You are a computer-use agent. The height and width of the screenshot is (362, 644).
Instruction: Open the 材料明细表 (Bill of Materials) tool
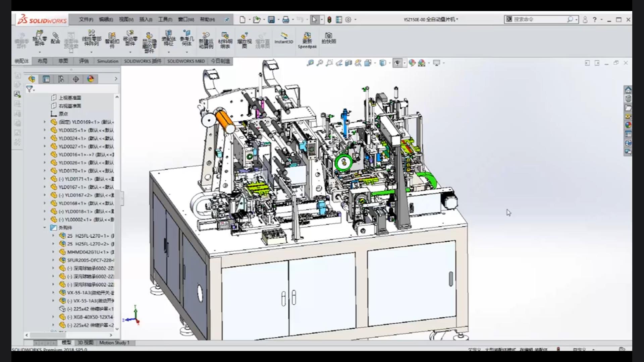click(225, 40)
